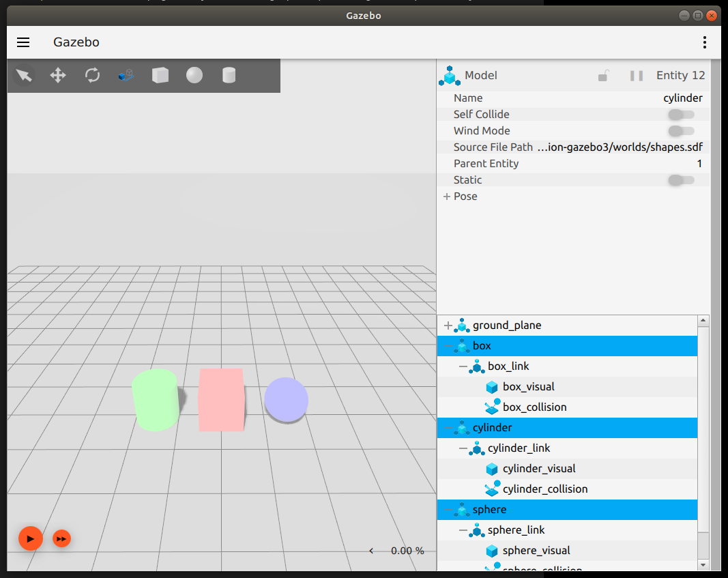This screenshot has width=728, height=578.
Task: Click the cylinder_link link icon
Action: [x=477, y=448]
